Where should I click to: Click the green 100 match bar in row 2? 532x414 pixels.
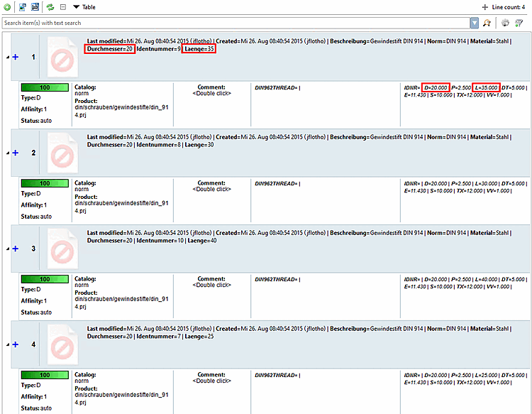(45, 183)
